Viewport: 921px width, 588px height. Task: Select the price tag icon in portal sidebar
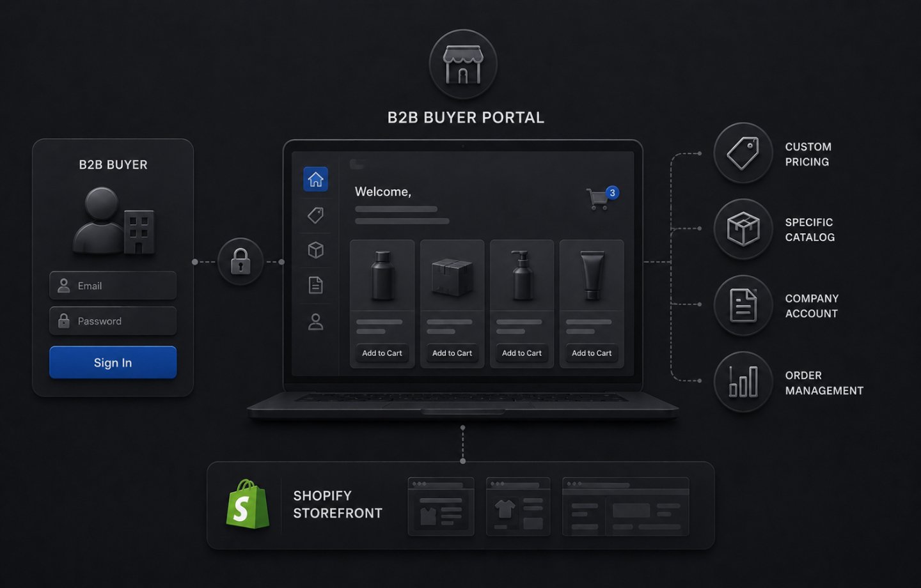coord(315,215)
